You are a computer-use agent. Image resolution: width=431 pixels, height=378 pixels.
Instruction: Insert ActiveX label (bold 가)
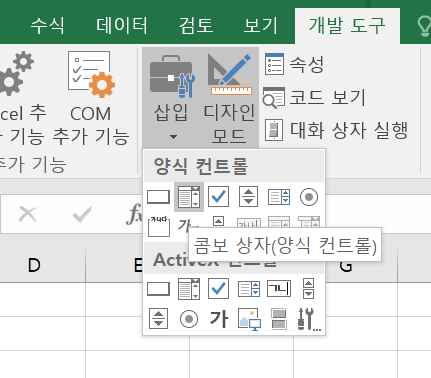(219, 319)
